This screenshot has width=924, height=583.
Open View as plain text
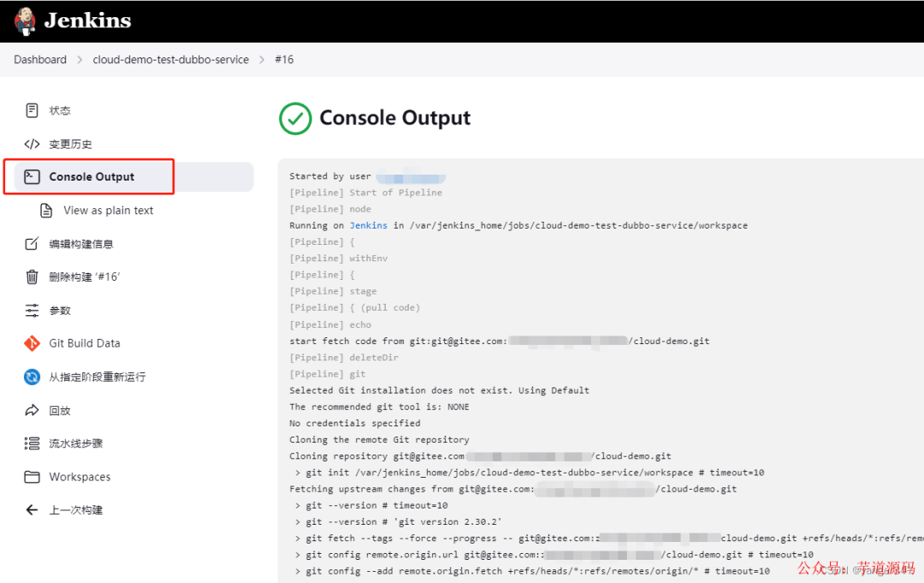coord(109,211)
